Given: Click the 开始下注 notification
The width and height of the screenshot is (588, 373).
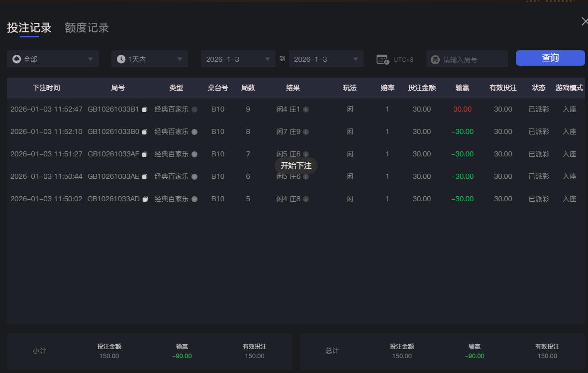Looking at the screenshot, I should coord(296,166).
